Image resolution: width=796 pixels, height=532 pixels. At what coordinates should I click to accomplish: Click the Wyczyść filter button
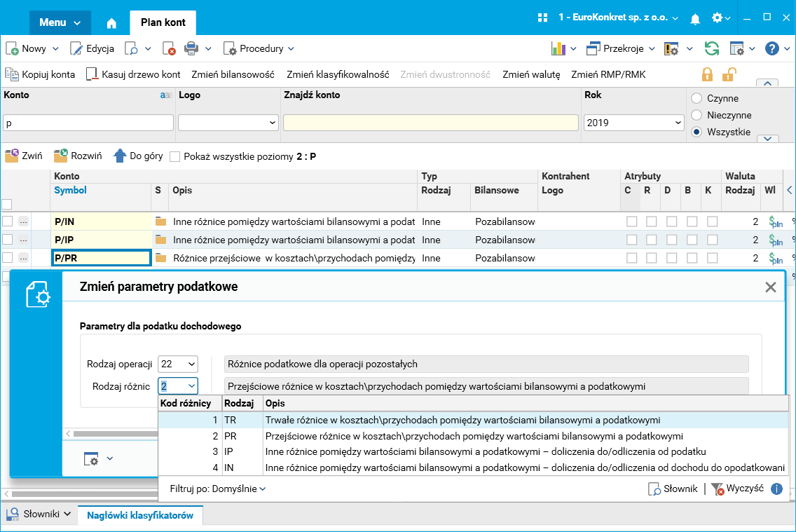tap(737, 489)
